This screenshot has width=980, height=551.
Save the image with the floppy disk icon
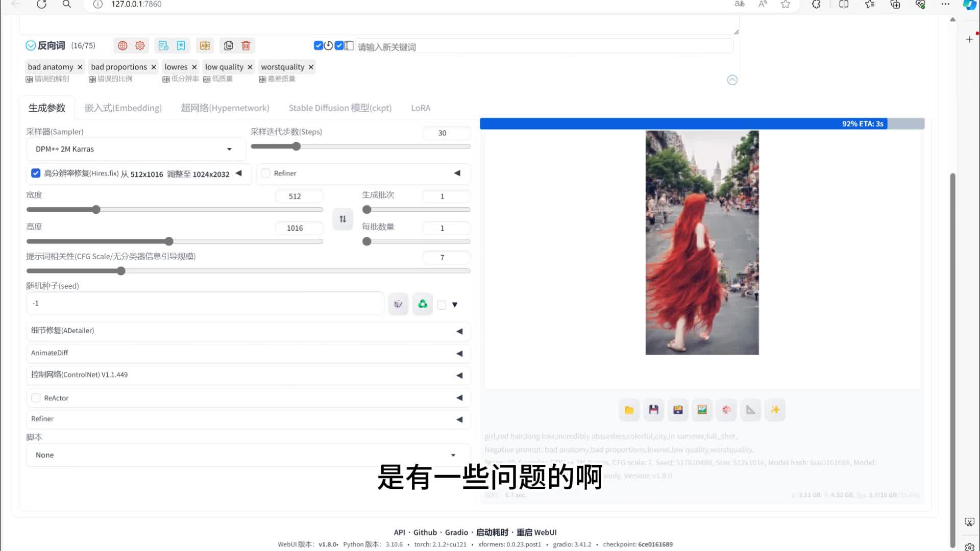click(653, 410)
